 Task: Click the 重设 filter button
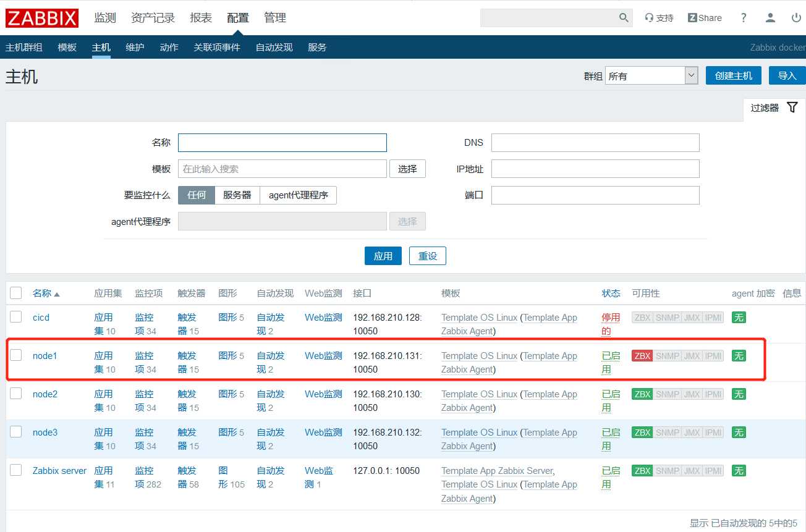(428, 256)
